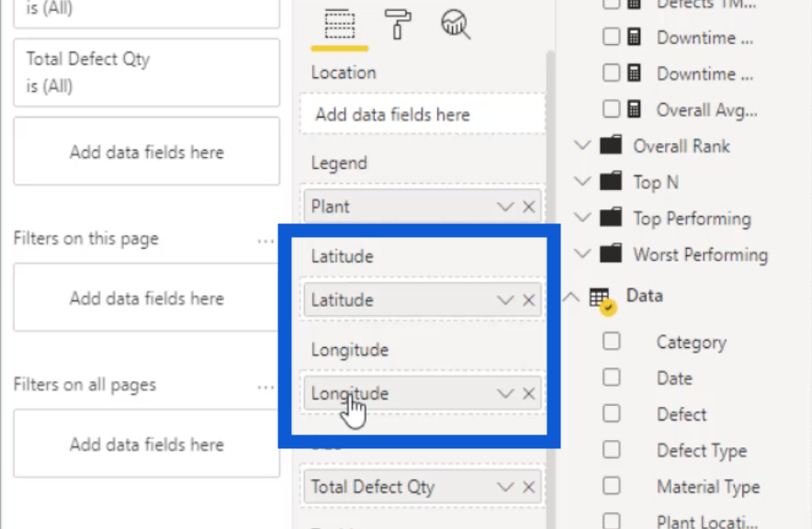Expand the Top Performing folder chevron
The image size is (812, 529).
(x=582, y=218)
